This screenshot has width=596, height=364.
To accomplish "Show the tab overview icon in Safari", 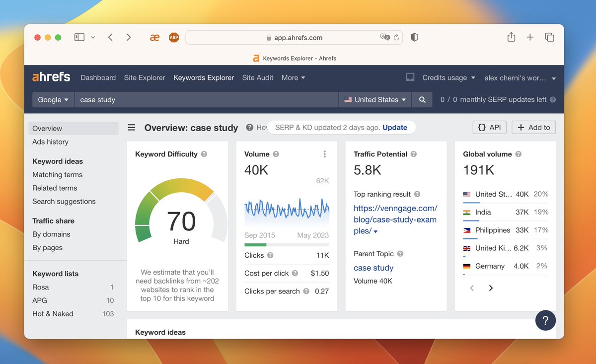I will 549,37.
